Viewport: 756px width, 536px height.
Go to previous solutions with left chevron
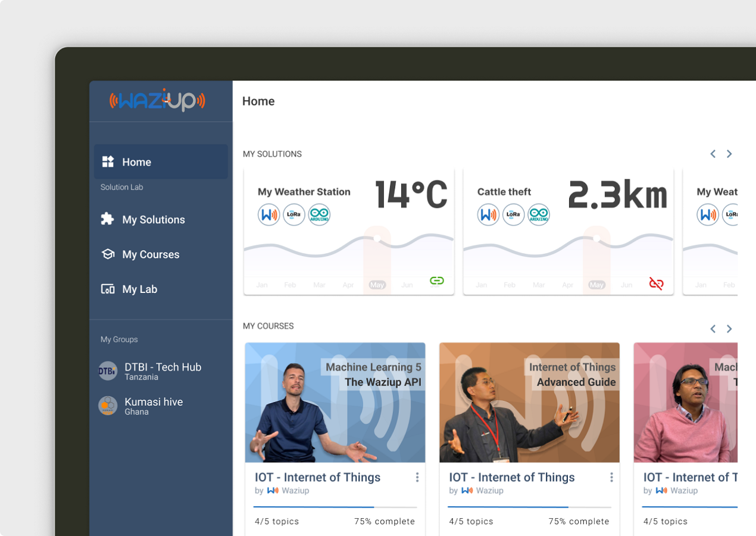[x=713, y=154]
